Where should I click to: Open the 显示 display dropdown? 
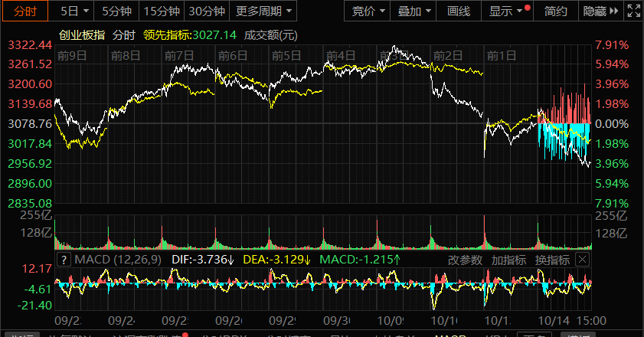pyautogui.click(x=505, y=11)
